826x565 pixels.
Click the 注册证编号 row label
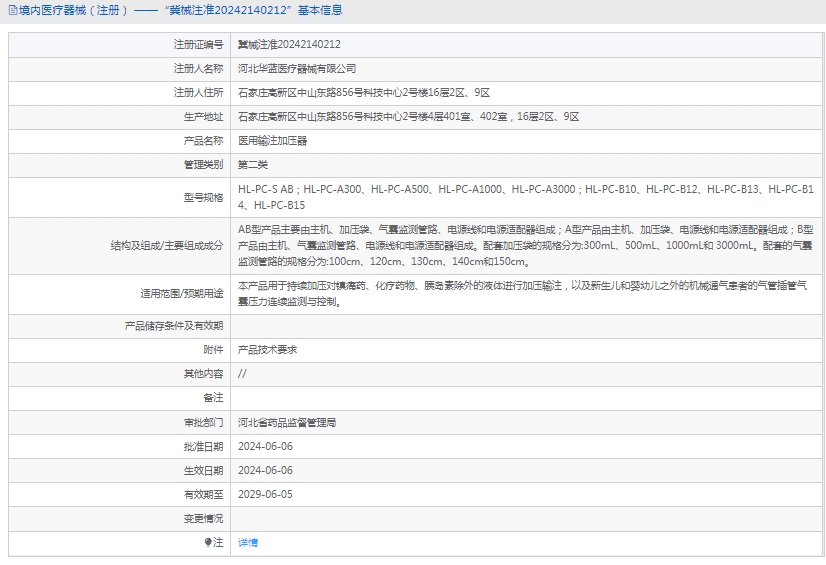pyautogui.click(x=198, y=45)
